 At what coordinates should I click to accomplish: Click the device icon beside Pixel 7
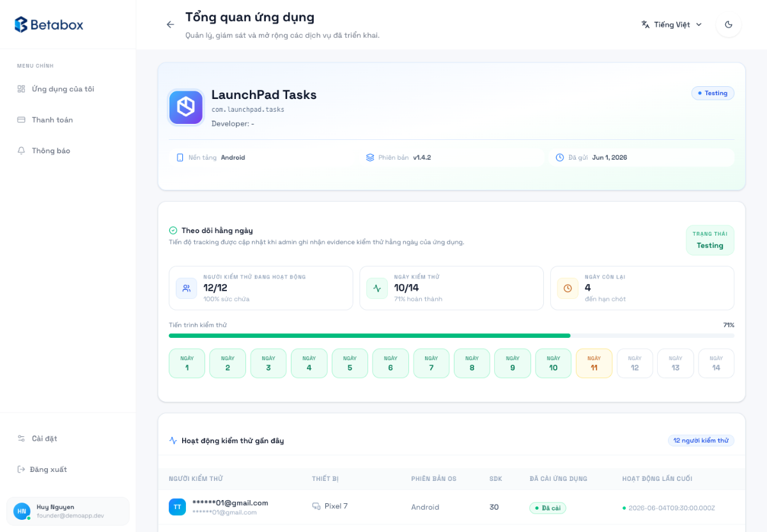click(x=316, y=506)
